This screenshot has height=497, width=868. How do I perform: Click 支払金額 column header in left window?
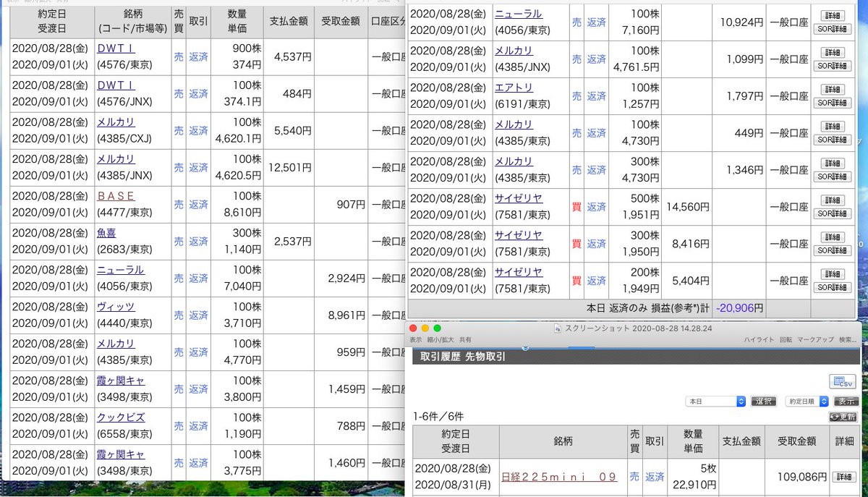click(289, 22)
